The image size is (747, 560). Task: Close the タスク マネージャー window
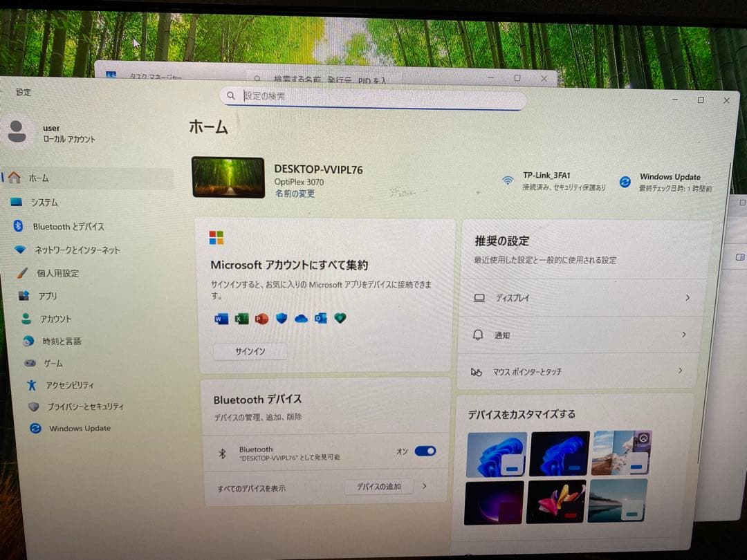[x=544, y=79]
